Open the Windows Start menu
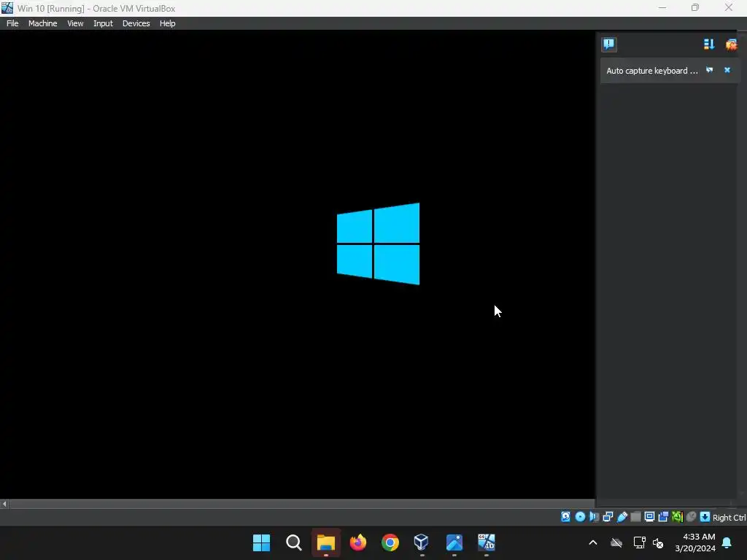 262,542
